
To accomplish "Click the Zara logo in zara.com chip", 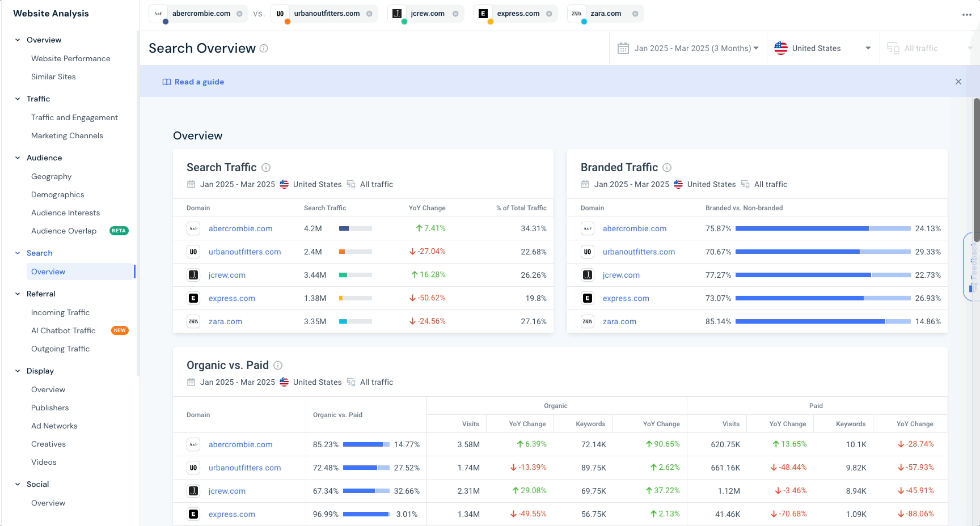I will coord(577,14).
